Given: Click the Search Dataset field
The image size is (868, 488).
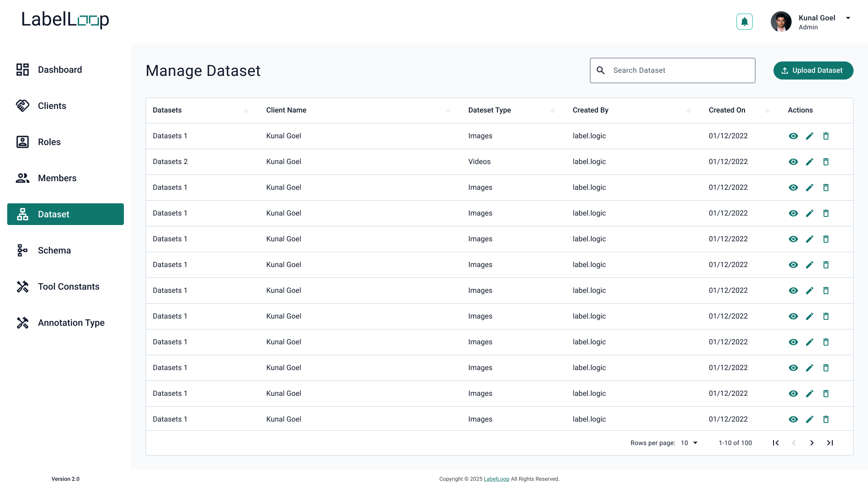Looking at the screenshot, I should [672, 70].
